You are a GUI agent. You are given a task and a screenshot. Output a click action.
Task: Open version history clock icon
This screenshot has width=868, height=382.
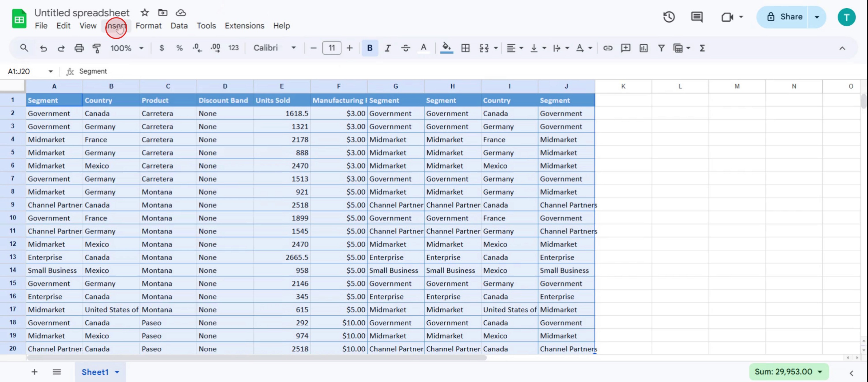tap(669, 17)
